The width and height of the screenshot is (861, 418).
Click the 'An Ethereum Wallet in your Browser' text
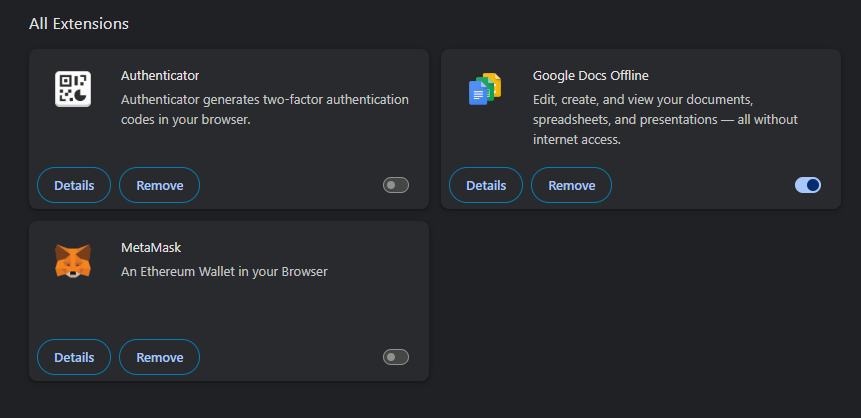tap(224, 271)
